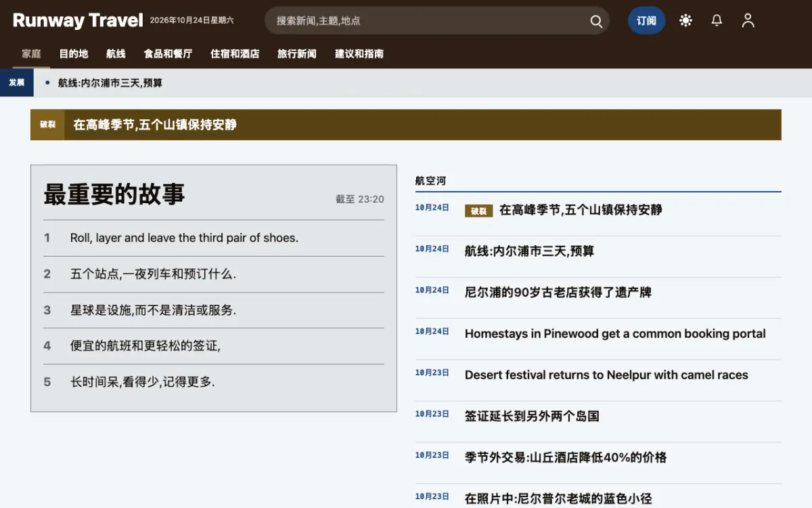Viewport: 812px width, 508px height.
Task: Open 'Homestays in Pinewood get a common booking portal'
Action: coord(615,333)
